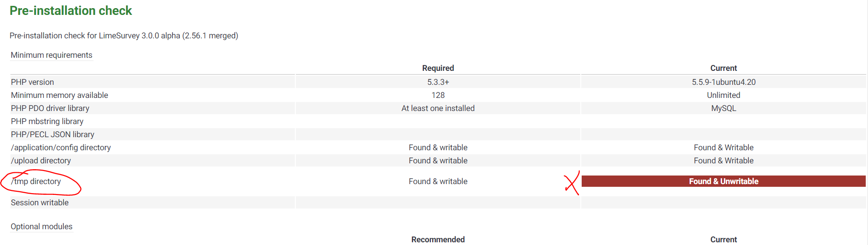
Task: Click the Session writable row label
Action: tap(40, 203)
